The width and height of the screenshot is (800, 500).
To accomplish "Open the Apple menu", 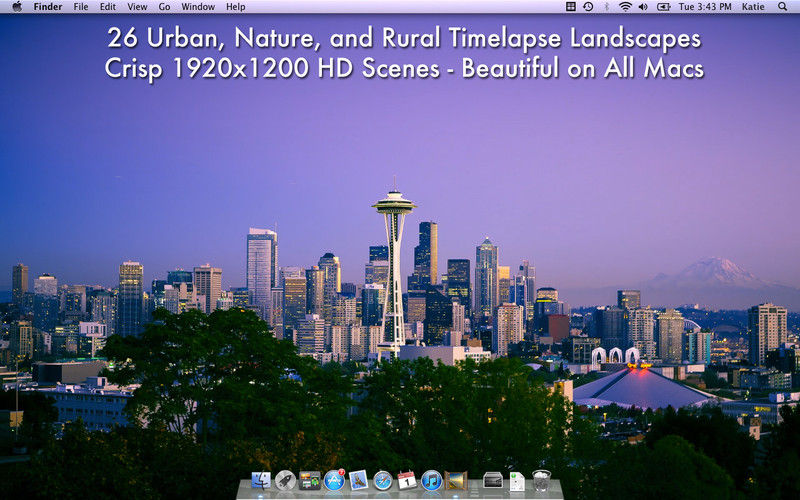I will pos(17,7).
